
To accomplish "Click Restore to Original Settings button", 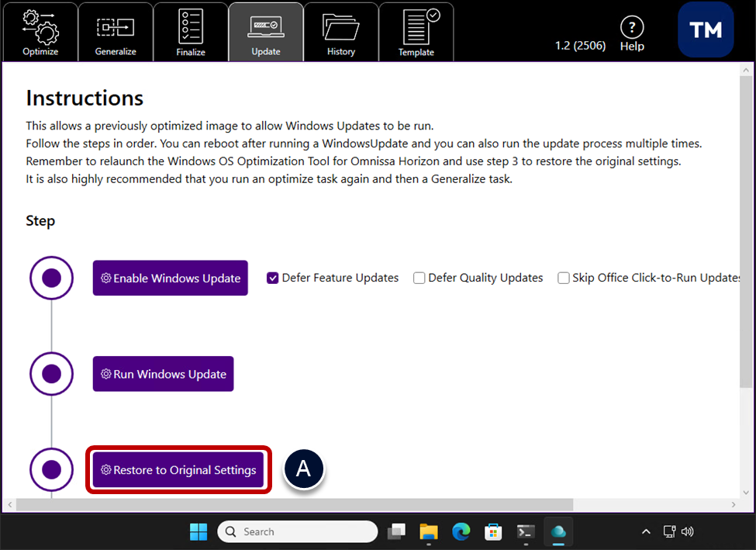I will click(178, 470).
